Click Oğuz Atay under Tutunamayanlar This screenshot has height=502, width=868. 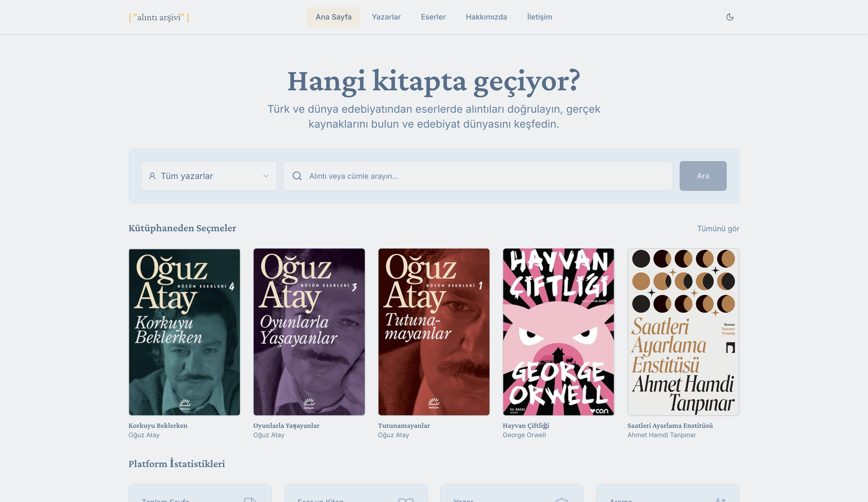pos(393,435)
